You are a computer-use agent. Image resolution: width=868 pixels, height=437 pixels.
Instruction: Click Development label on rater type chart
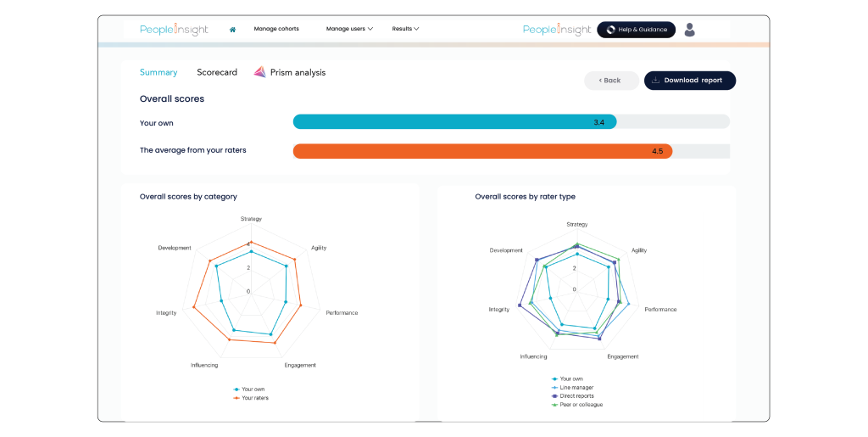(506, 250)
